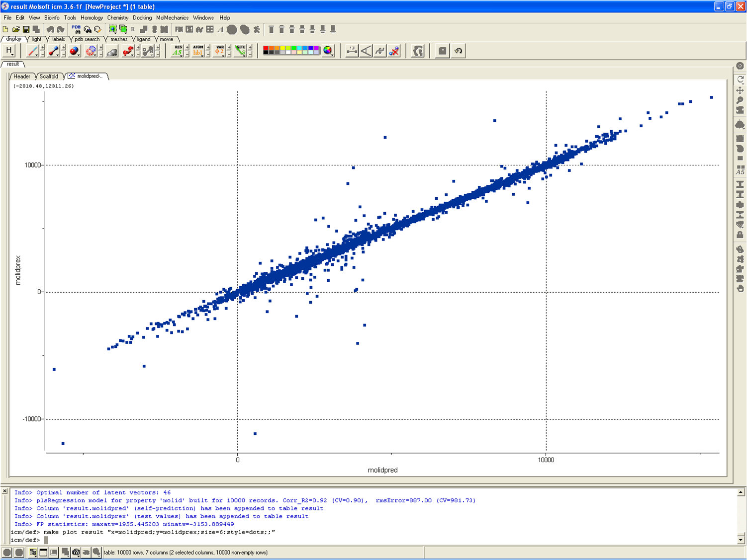Click the molidpred x-axis label

point(382,470)
